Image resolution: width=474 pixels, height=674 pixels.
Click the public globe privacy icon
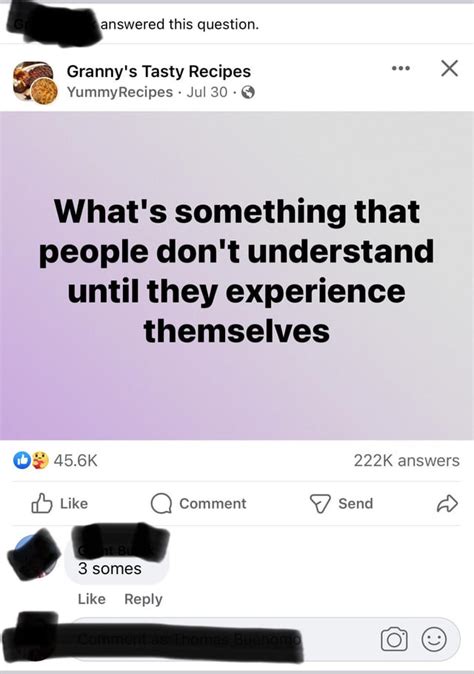[248, 92]
